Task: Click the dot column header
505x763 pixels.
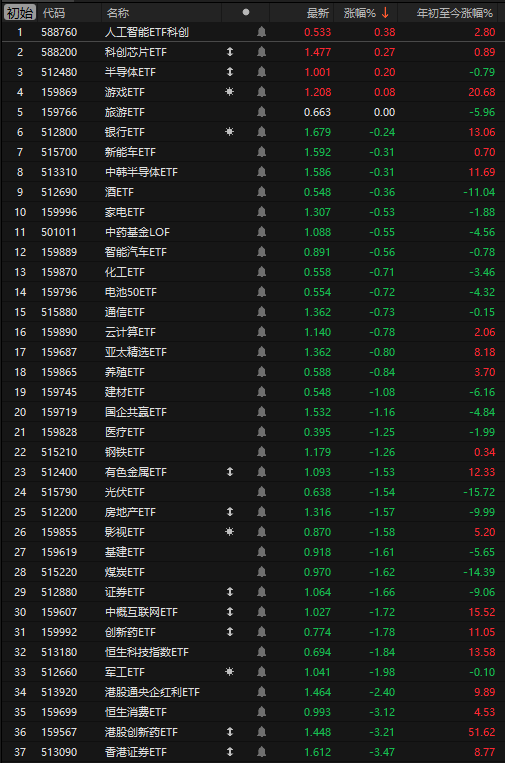Action: tap(246, 13)
